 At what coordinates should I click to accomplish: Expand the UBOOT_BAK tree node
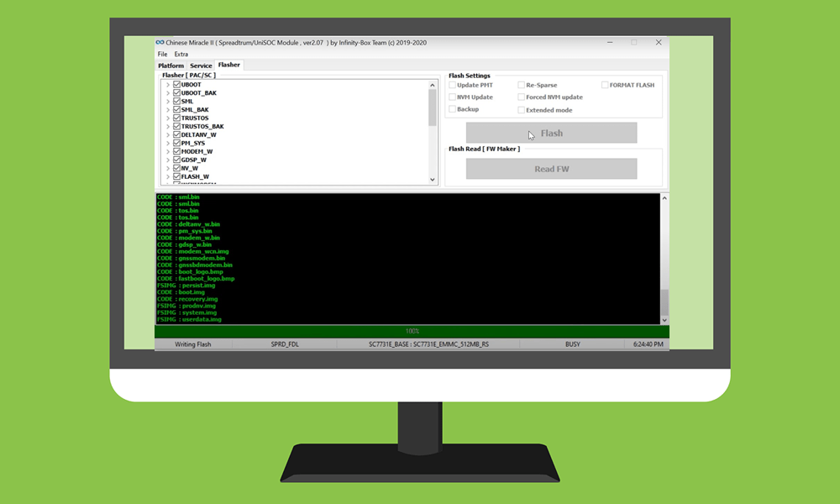tap(168, 93)
